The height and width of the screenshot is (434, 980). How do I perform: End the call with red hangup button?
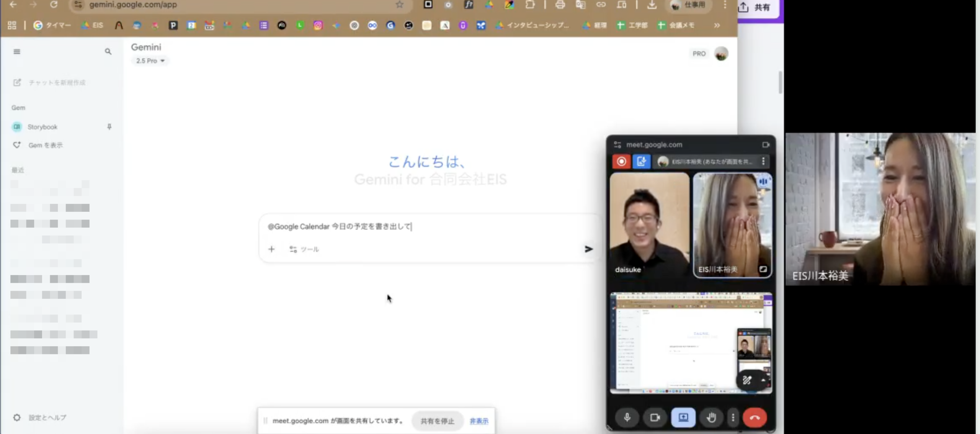pyautogui.click(x=755, y=417)
